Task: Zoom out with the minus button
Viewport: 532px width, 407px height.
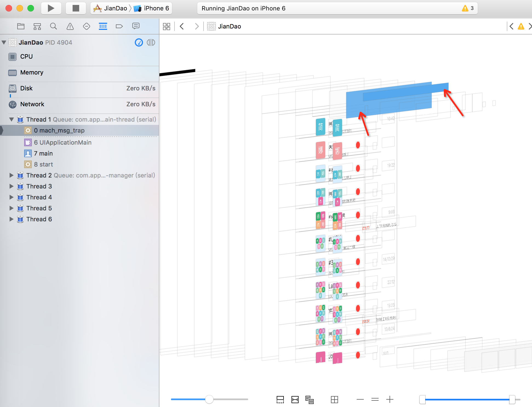Action: pyautogui.click(x=360, y=400)
